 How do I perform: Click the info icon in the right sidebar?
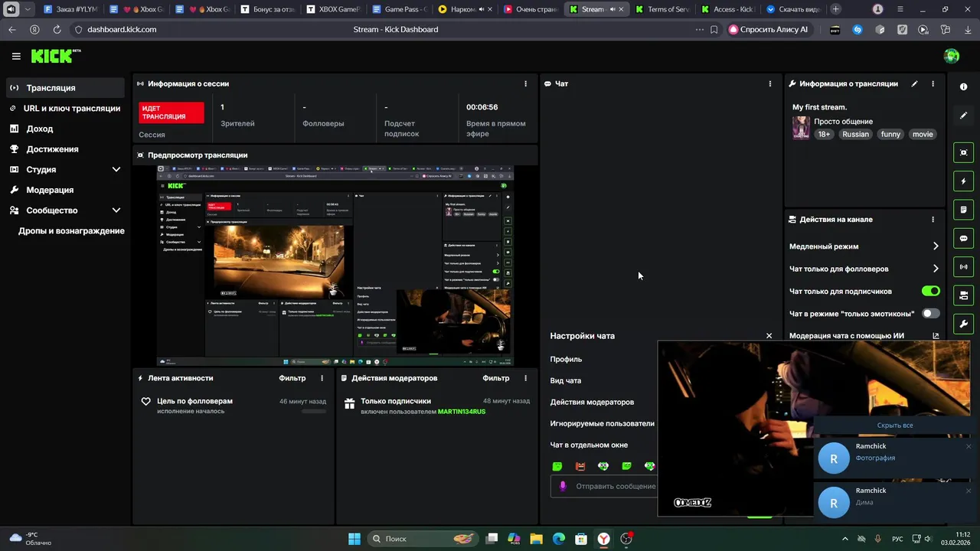coord(963,86)
